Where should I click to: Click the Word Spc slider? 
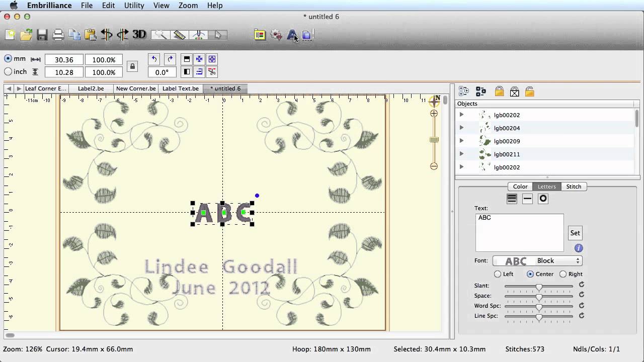click(539, 307)
